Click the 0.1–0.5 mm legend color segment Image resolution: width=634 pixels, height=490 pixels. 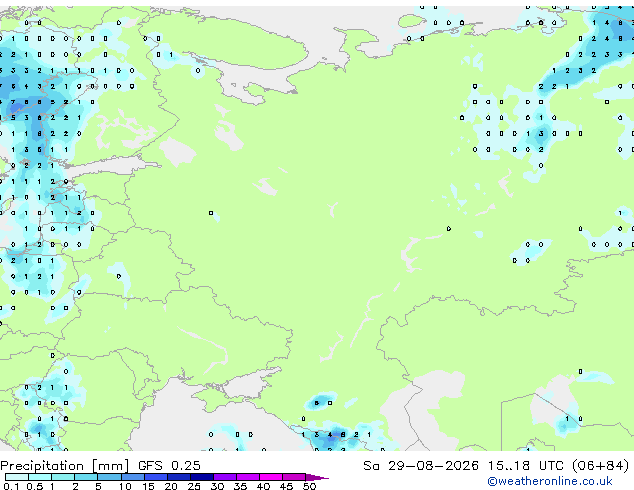17,477
